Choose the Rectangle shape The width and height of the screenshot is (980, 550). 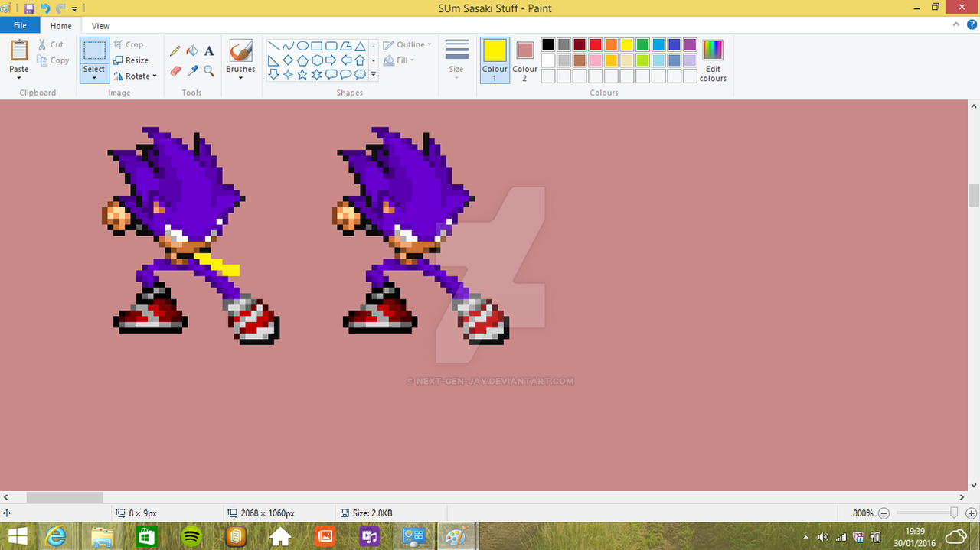317,46
